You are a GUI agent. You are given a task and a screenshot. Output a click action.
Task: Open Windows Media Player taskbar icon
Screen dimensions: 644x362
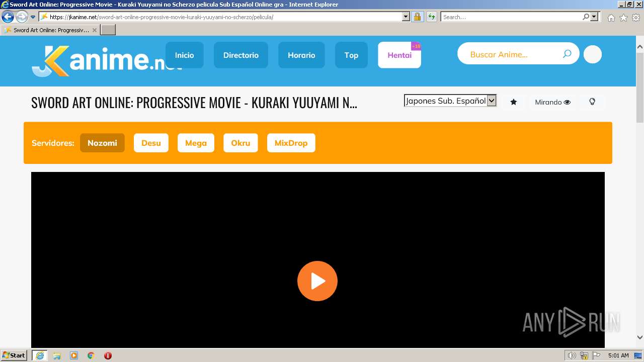(x=74, y=355)
